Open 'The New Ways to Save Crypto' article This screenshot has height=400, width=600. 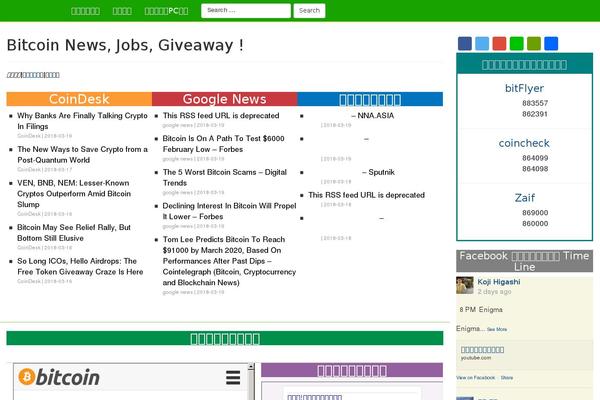(82, 155)
